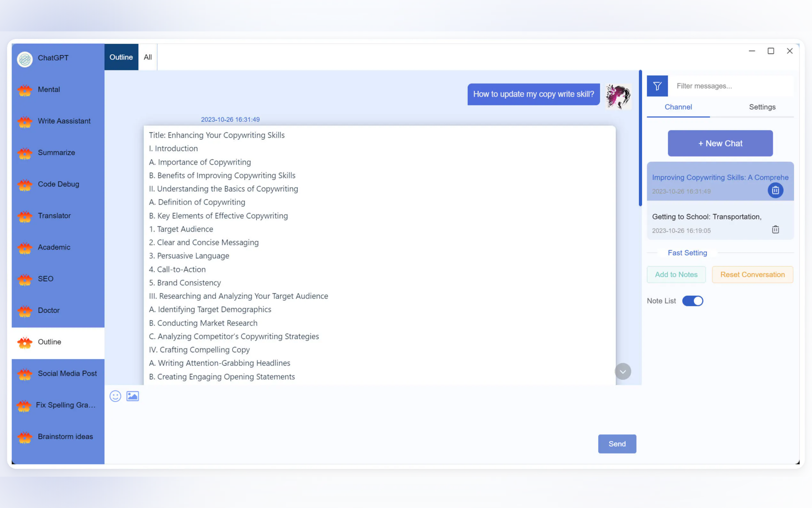The height and width of the screenshot is (508, 812).
Task: Start a New Chat
Action: pyautogui.click(x=720, y=143)
